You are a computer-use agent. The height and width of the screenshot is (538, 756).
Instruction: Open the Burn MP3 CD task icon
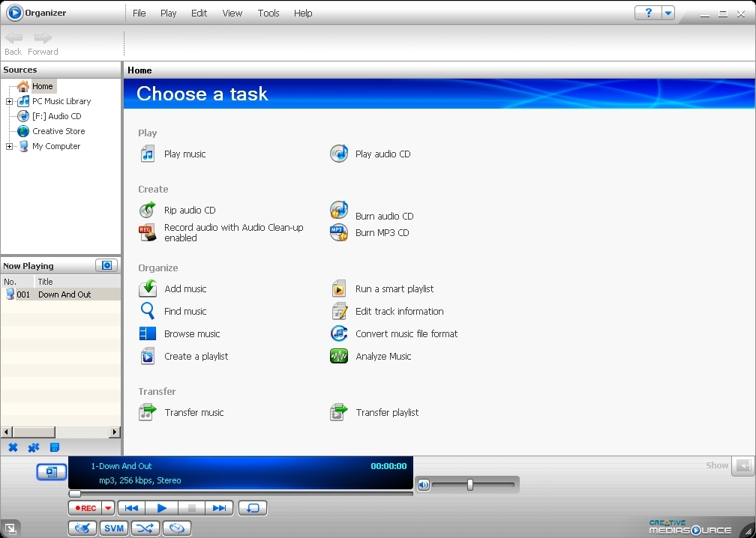tap(339, 232)
